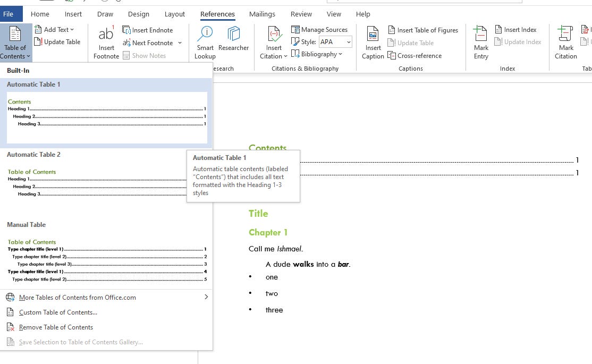This screenshot has height=364, width=592.
Task: Click the line 'A dude walks into a bar.'
Action: tap(308, 264)
